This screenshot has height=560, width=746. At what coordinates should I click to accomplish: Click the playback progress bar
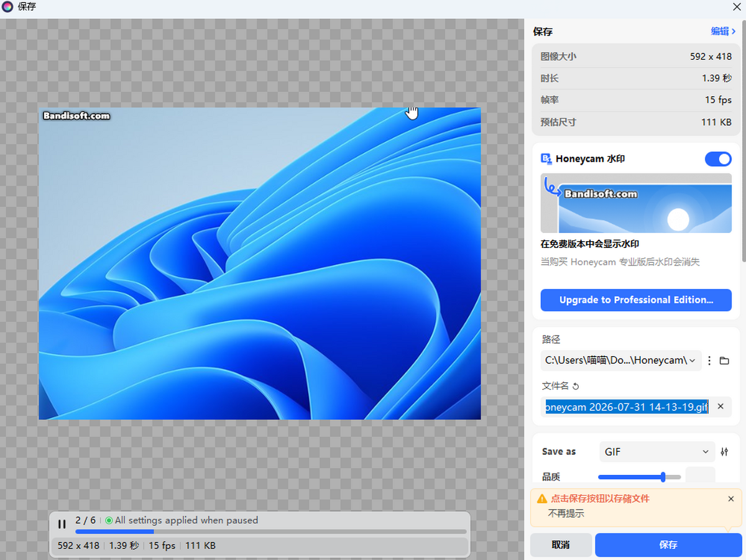pyautogui.click(x=270, y=531)
